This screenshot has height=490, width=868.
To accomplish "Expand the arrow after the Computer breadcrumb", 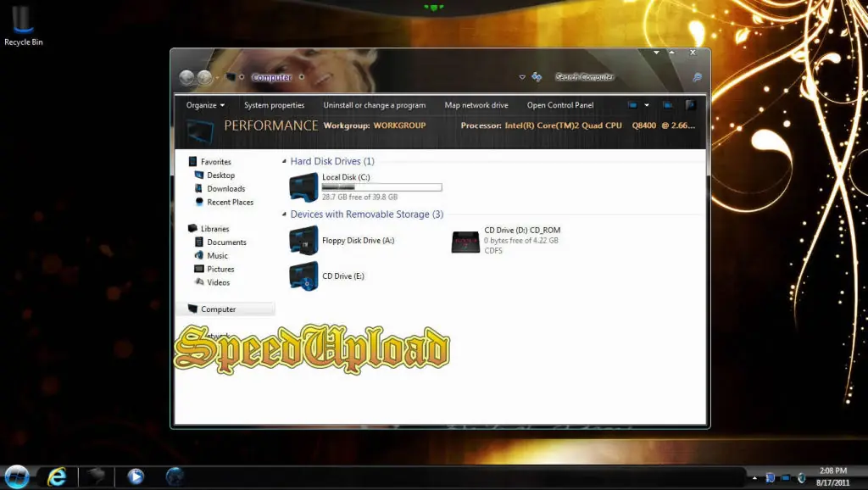I will coord(302,77).
